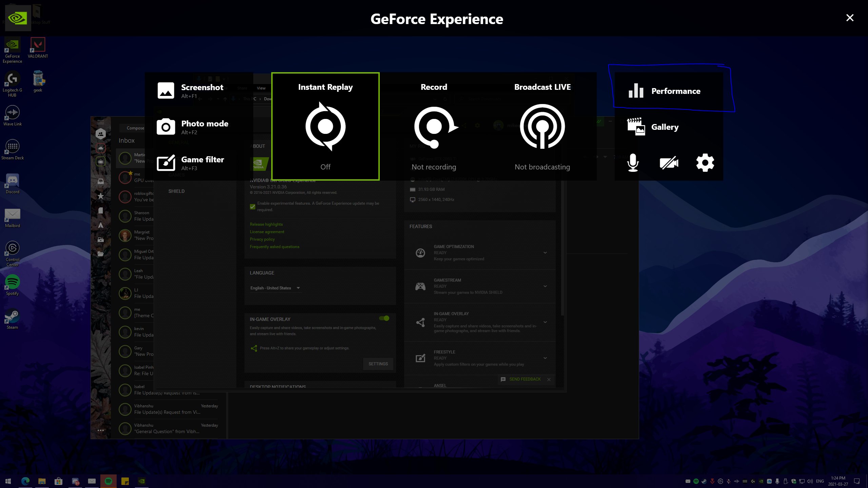
Task: Open Photo mode in the overlay
Action: tap(199, 127)
